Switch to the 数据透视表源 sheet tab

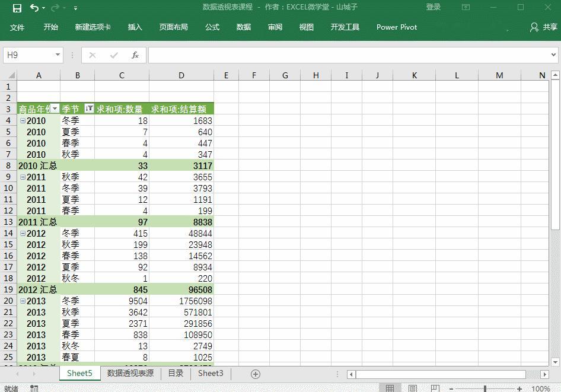pyautogui.click(x=130, y=374)
